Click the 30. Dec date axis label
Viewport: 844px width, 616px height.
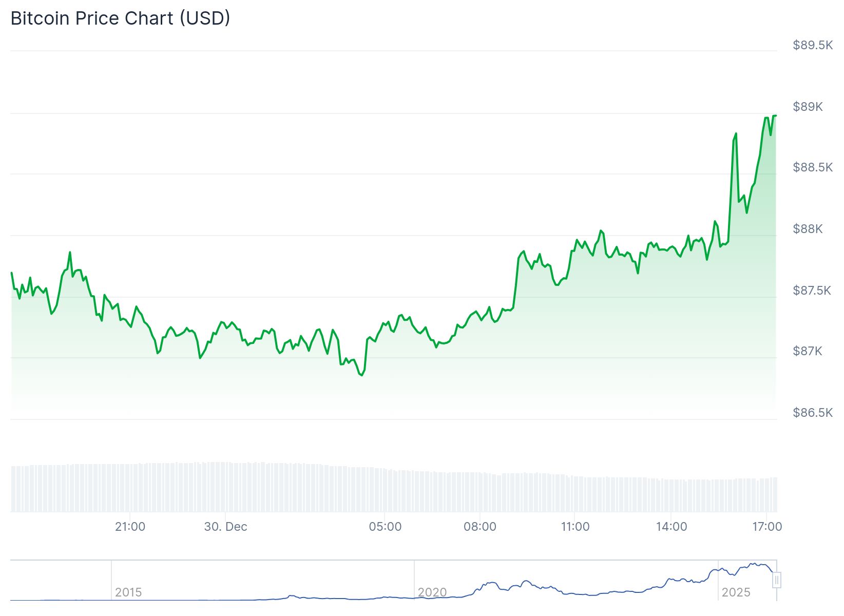(225, 527)
